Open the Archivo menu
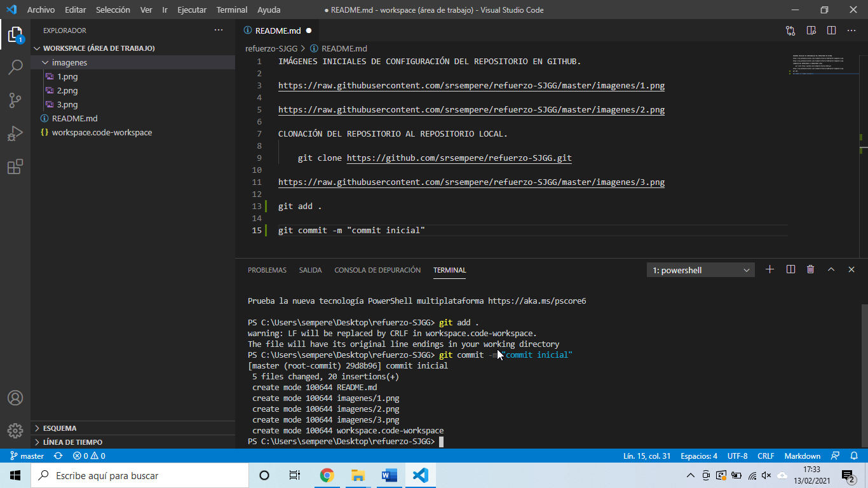The image size is (868, 488). coord(41,10)
